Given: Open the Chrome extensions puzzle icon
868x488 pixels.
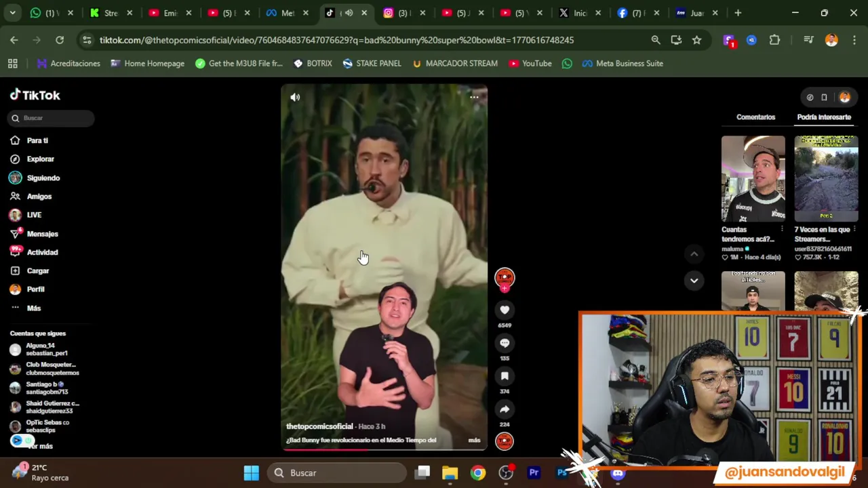Looking at the screenshot, I should 774,40.
